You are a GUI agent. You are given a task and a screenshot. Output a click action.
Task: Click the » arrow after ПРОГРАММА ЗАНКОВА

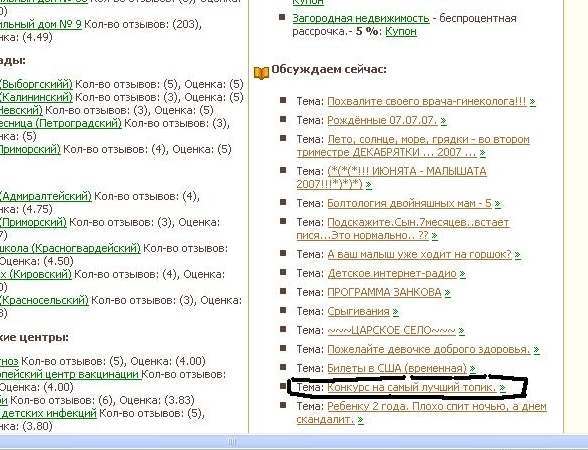pos(447,292)
